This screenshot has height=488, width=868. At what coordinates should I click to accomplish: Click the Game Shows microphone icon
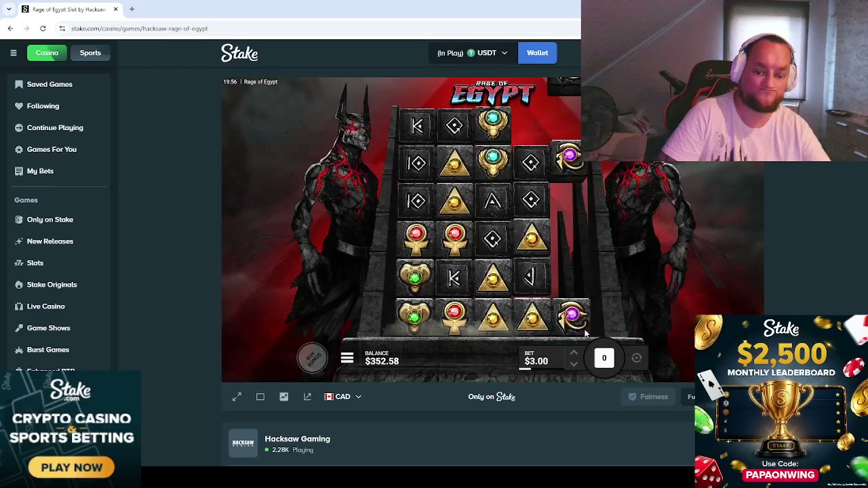pyautogui.click(x=18, y=328)
